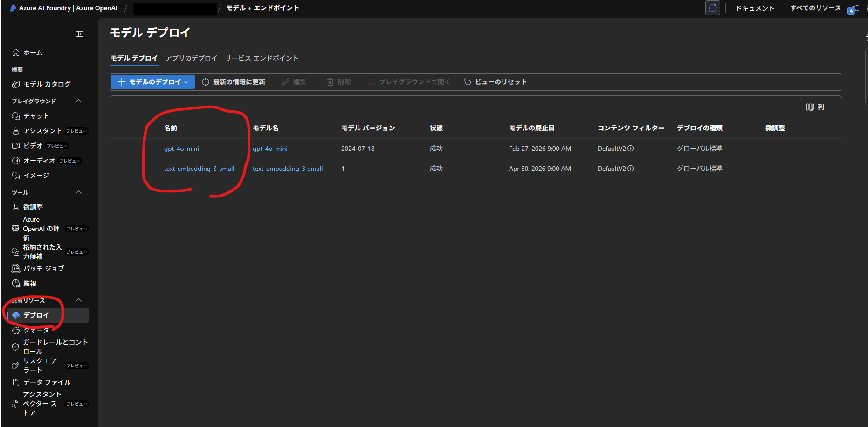This screenshot has width=868, height=427.
Task: Click the チャット playground icon
Action: coord(16,116)
